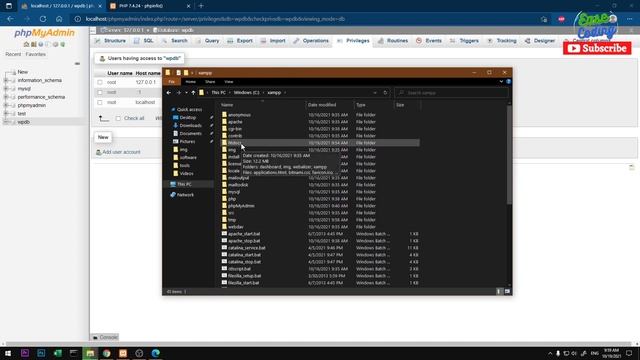Click Windows (C:) in address breadcrumb
640x360 pixels.
coord(246,93)
